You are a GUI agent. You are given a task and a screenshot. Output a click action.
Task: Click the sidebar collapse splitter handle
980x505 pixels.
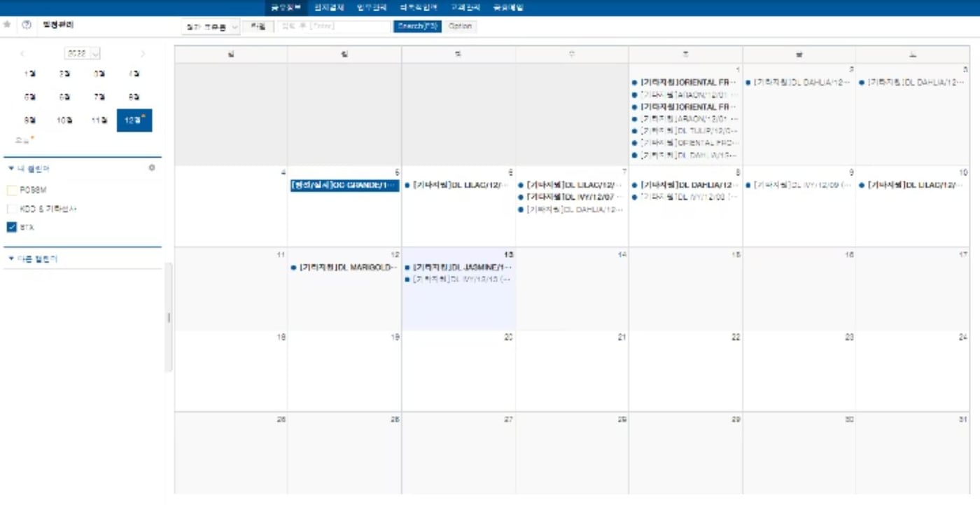pos(168,318)
